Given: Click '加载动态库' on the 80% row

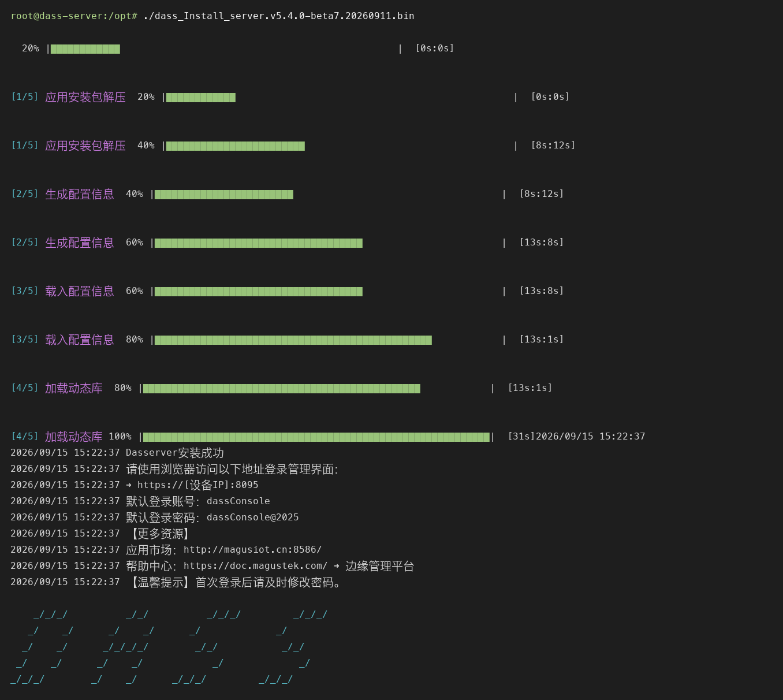Looking at the screenshot, I should tap(74, 388).
